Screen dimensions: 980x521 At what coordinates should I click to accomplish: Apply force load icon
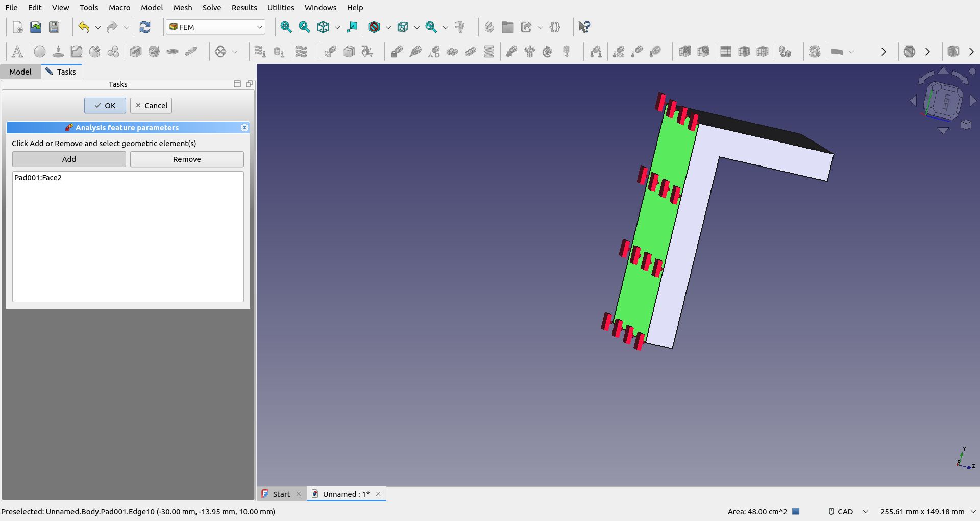[x=511, y=52]
